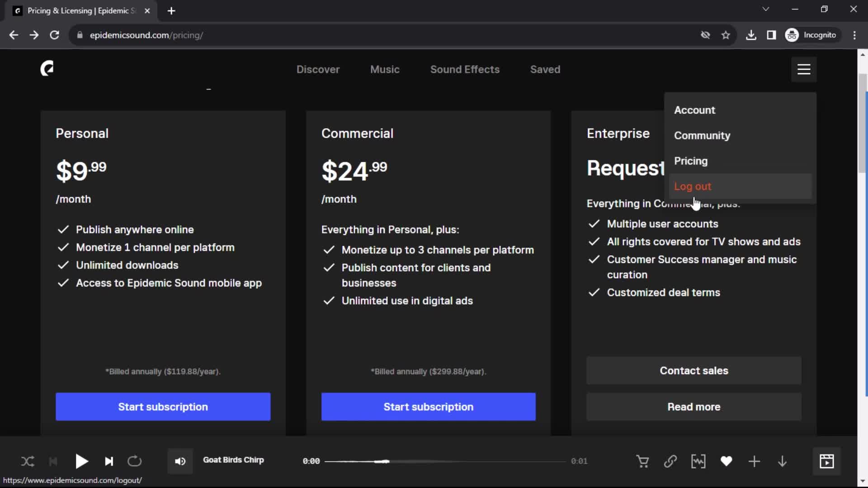Click Commercial 'Billed annually ($299.88/year)' note
Image resolution: width=868 pixels, height=488 pixels.
pos(428,371)
